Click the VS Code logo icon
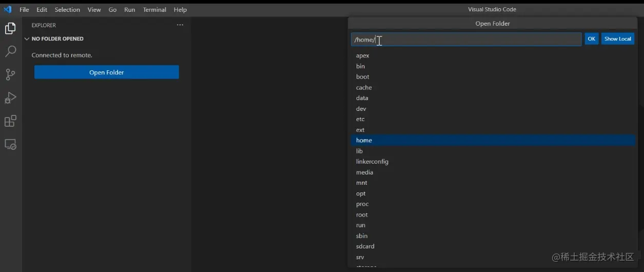The height and width of the screenshot is (272, 644). point(7,9)
